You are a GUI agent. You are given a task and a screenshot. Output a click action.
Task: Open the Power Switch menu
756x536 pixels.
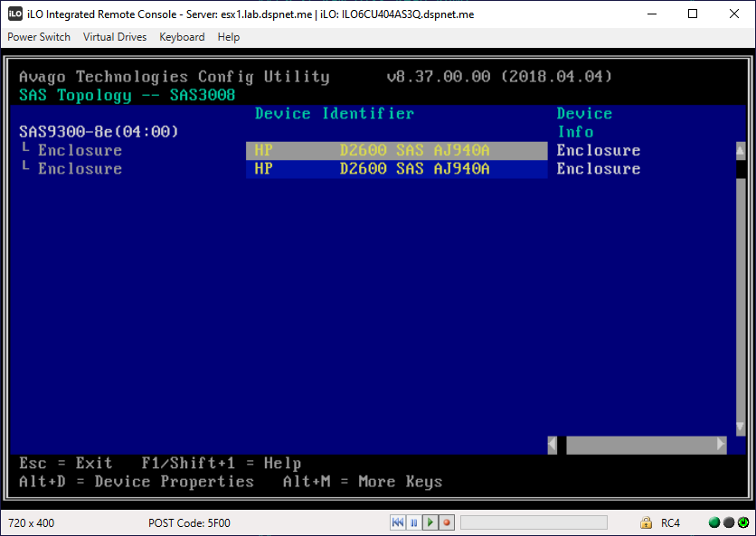39,37
